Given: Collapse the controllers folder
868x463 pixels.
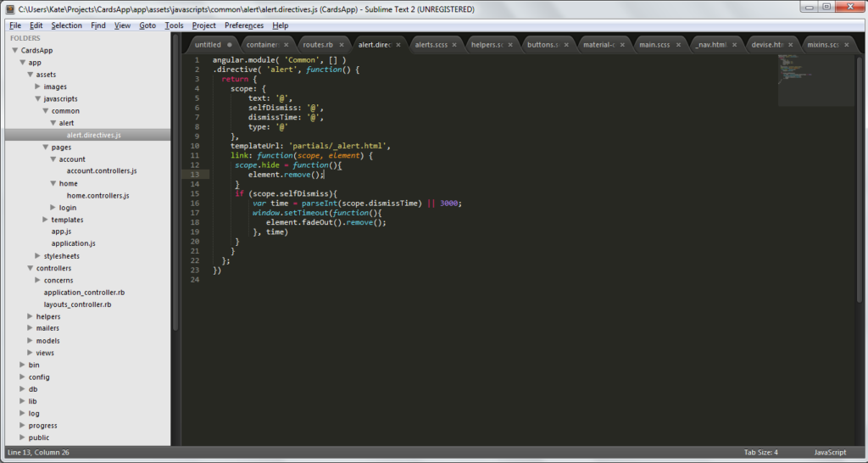Looking at the screenshot, I should 30,268.
